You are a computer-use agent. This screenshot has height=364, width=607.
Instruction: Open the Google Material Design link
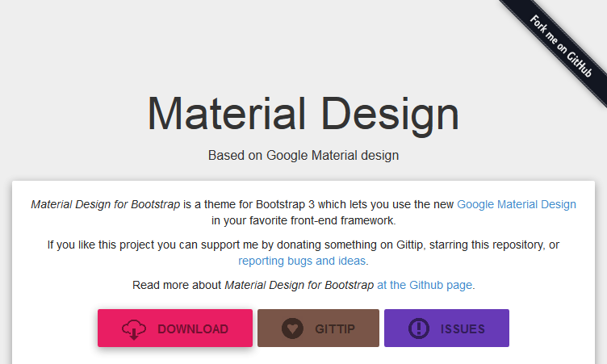517,204
